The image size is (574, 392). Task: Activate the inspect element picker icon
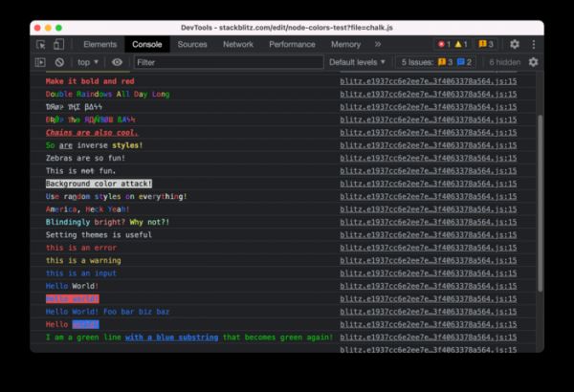point(41,44)
